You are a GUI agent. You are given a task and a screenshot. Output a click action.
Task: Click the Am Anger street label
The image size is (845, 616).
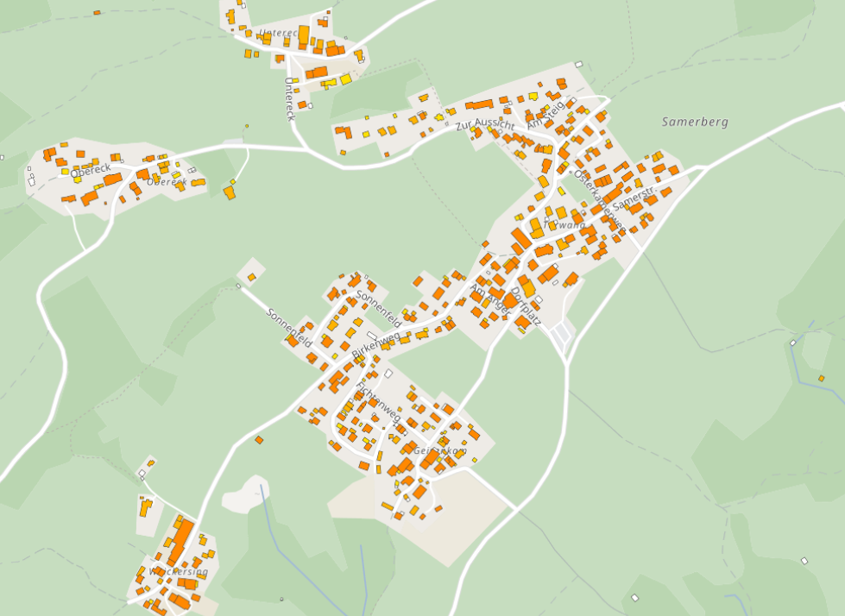point(490,300)
